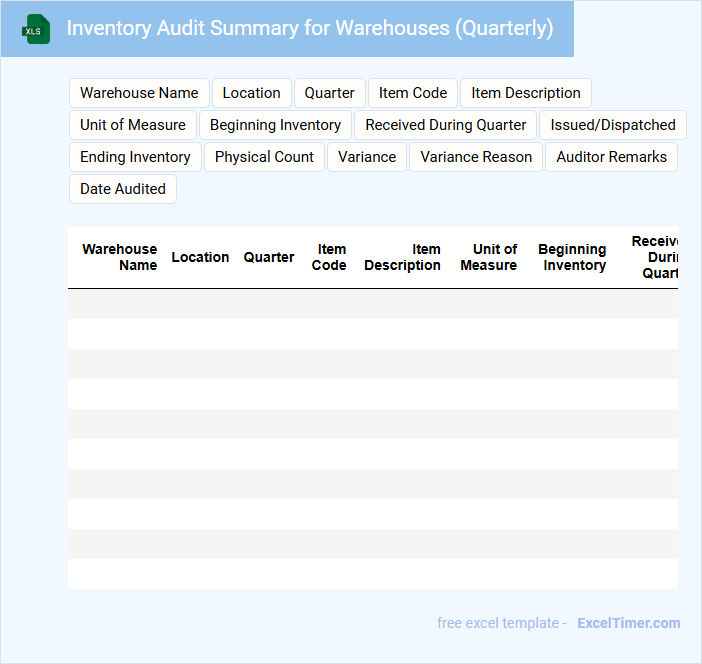Select the Warehouse Name tag

click(139, 93)
